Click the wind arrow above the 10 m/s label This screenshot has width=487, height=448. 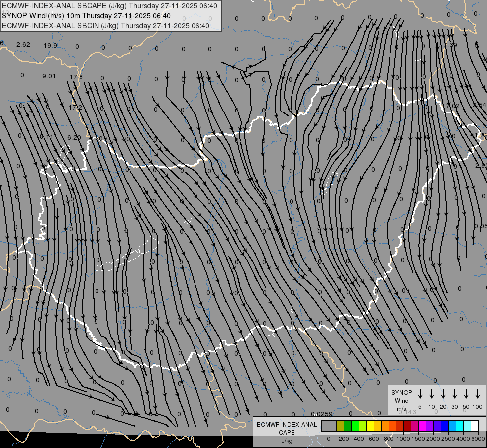tap(432, 394)
